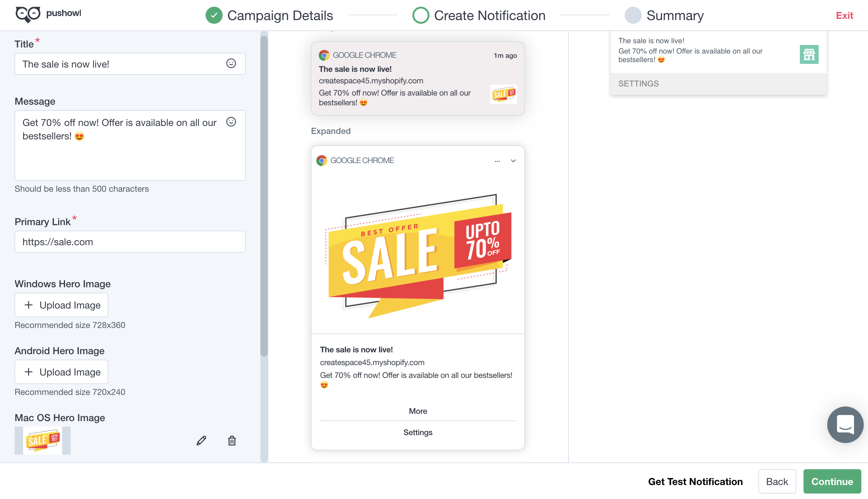This screenshot has height=499, width=868.
Task: Click Chrome icon in collapsed notification
Action: 324,55
